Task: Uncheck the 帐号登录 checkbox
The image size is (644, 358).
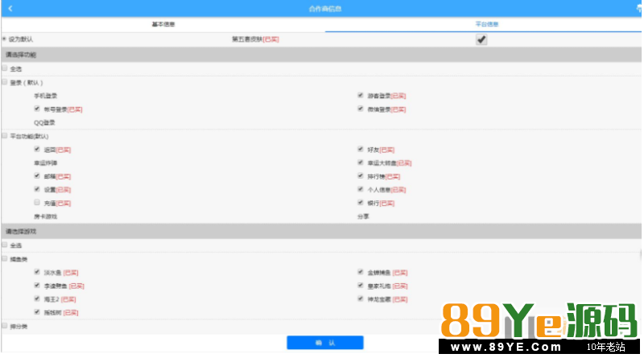Action: tap(37, 109)
